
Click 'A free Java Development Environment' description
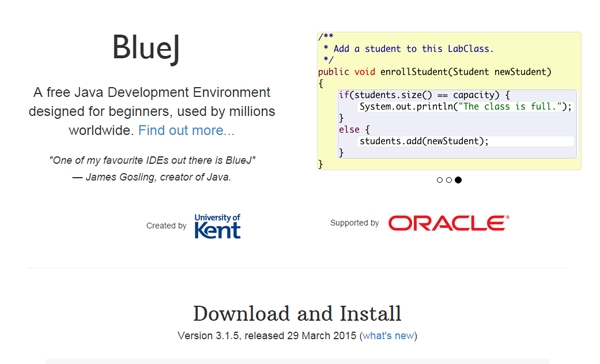coord(152,111)
